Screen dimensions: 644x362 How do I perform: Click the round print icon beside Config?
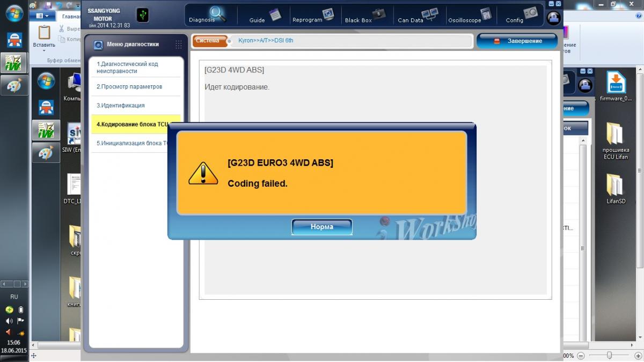pyautogui.click(x=553, y=17)
